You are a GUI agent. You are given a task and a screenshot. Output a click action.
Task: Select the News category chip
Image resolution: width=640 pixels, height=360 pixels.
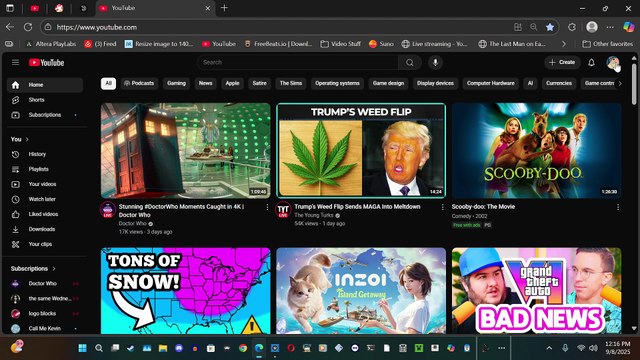(x=205, y=83)
